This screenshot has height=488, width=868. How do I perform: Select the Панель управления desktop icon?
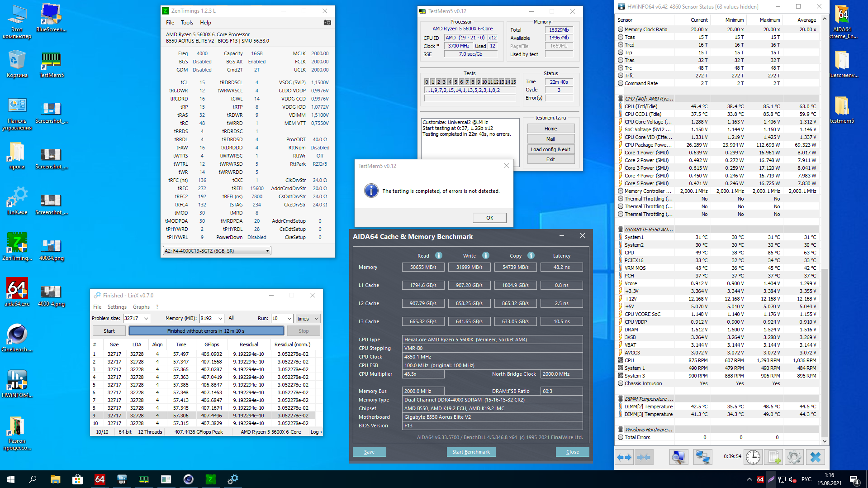click(17, 114)
